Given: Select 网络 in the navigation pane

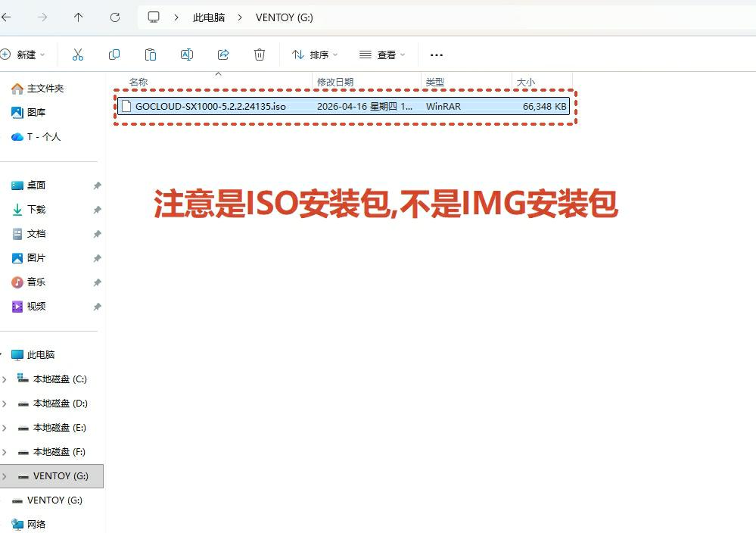Looking at the screenshot, I should coord(36,524).
